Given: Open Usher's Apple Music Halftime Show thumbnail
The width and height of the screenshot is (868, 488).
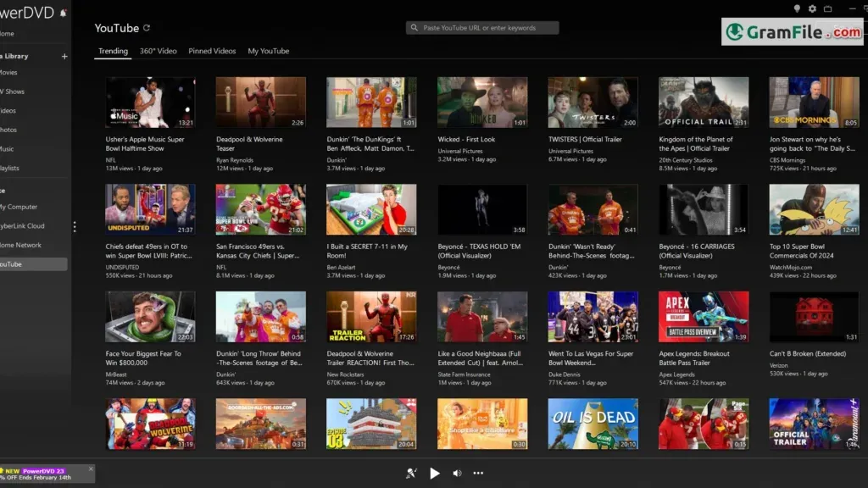Looking at the screenshot, I should point(150,103).
